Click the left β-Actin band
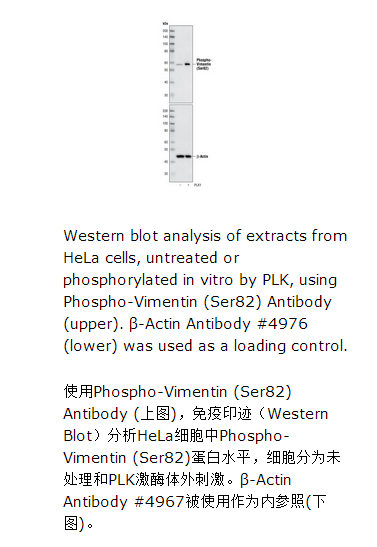This screenshot has height=547, width=377. coord(180,156)
